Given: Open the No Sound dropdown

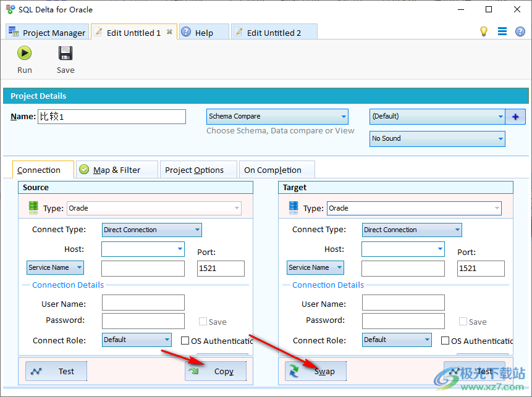Looking at the screenshot, I should [437, 139].
